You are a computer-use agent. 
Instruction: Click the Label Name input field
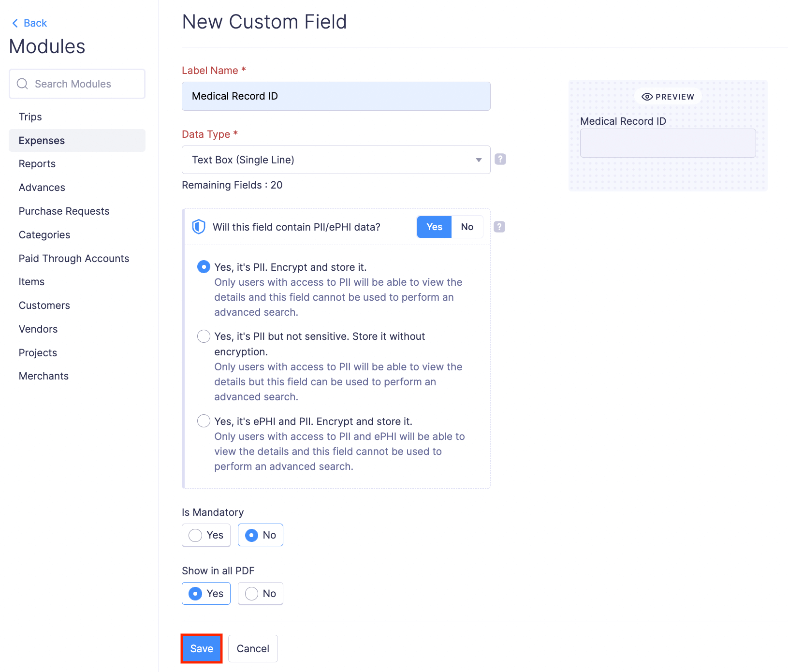(336, 96)
